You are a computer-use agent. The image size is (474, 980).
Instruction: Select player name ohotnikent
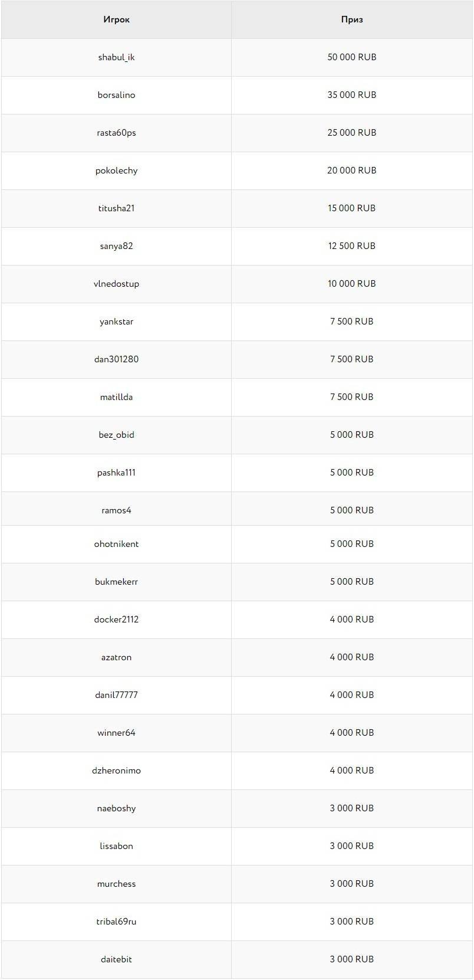[116, 544]
